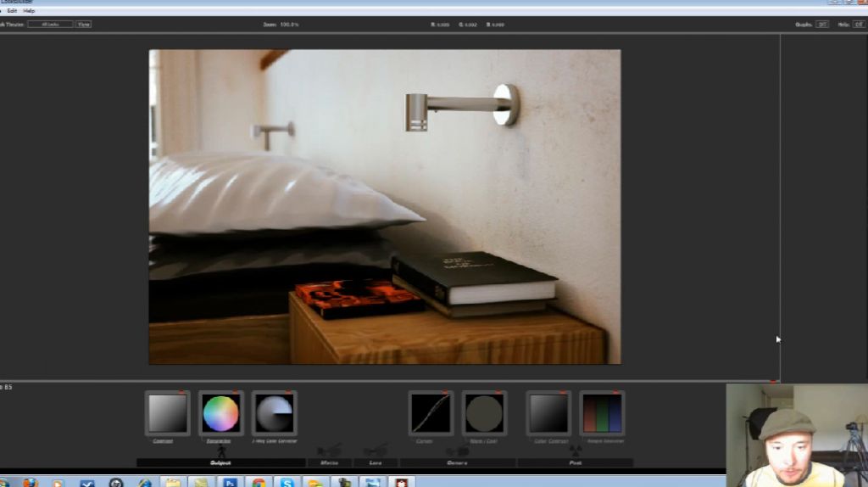This screenshot has height=487, width=868.
Task: Select the Curves tool thumbnail
Action: tap(430, 413)
